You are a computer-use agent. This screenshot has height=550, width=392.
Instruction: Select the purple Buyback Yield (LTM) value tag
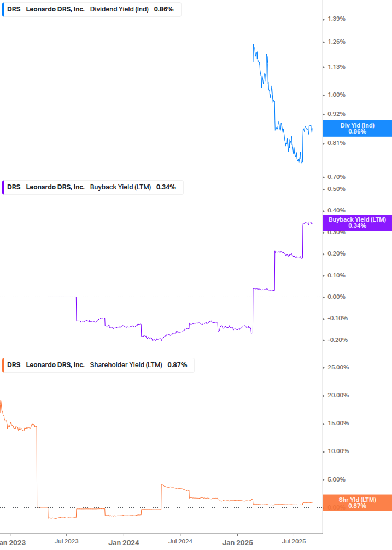click(358, 223)
